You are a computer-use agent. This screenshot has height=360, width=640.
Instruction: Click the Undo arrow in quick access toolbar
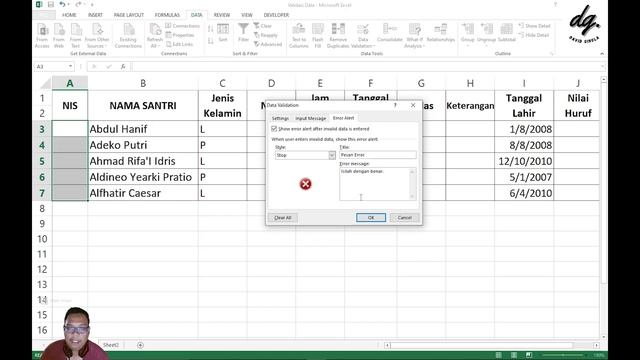point(62,4)
